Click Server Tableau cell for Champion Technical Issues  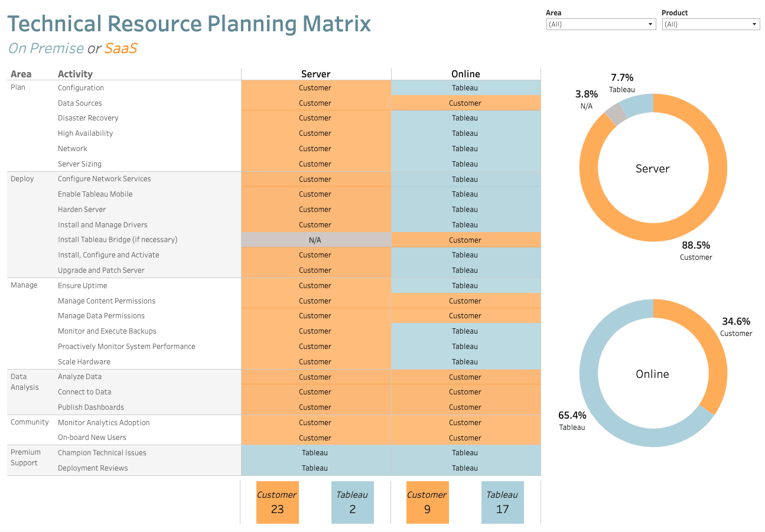tap(316, 453)
